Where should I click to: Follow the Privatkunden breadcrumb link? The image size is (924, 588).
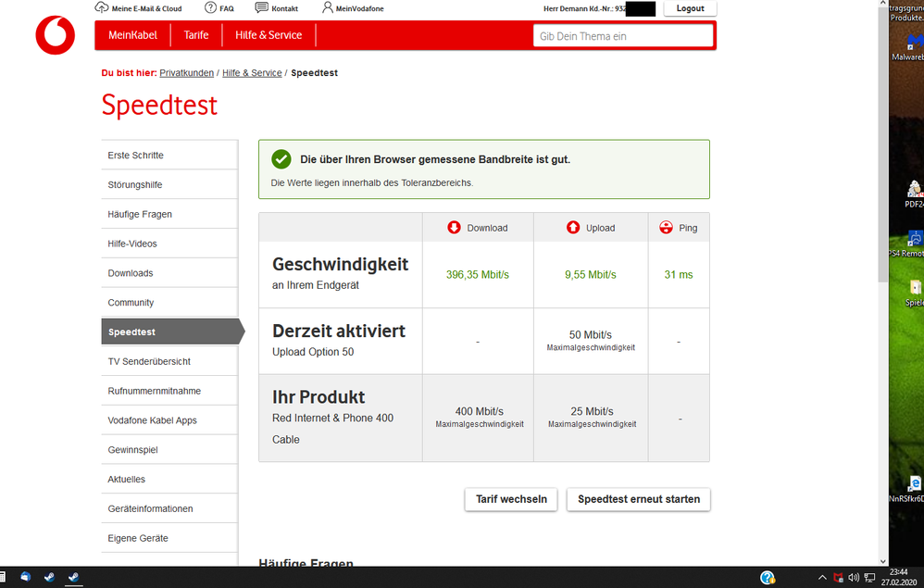(186, 73)
